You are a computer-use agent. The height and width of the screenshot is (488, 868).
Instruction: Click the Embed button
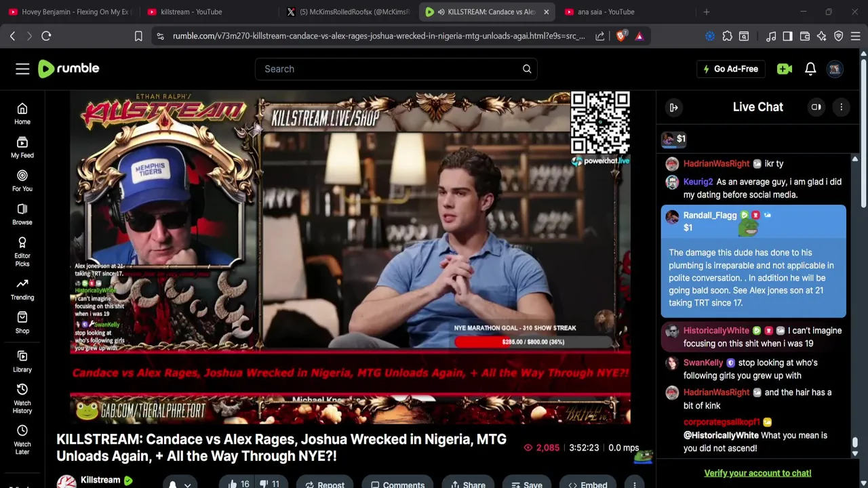coord(588,484)
